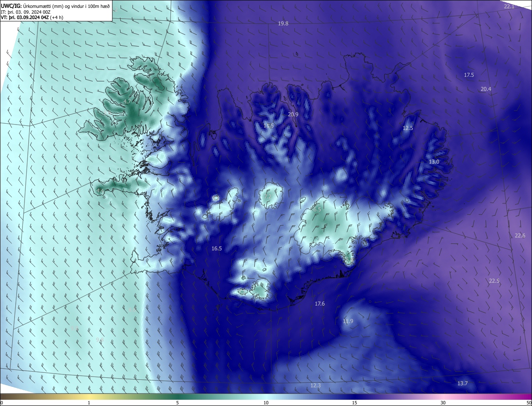Click the 17.5 value label
The height and width of the screenshot is (406, 532).
(x=469, y=75)
